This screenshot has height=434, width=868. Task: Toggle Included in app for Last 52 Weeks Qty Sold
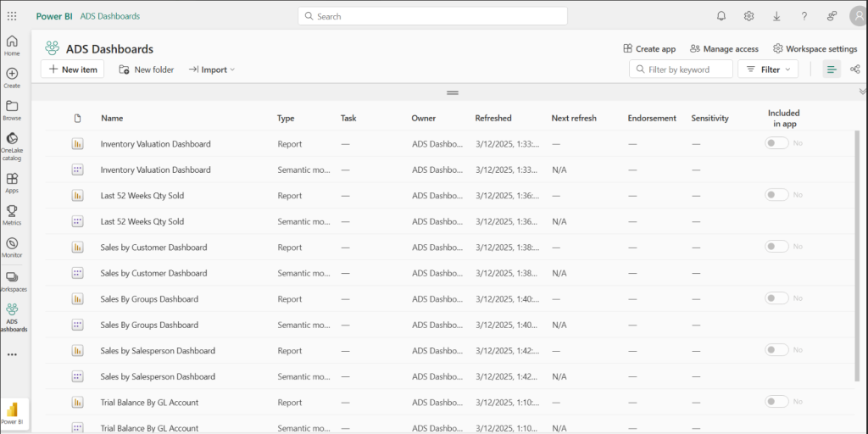click(776, 195)
